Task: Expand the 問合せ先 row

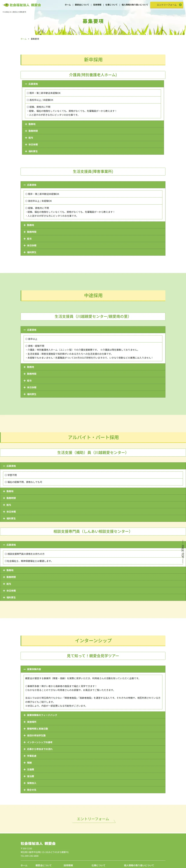Action: click(93, 790)
